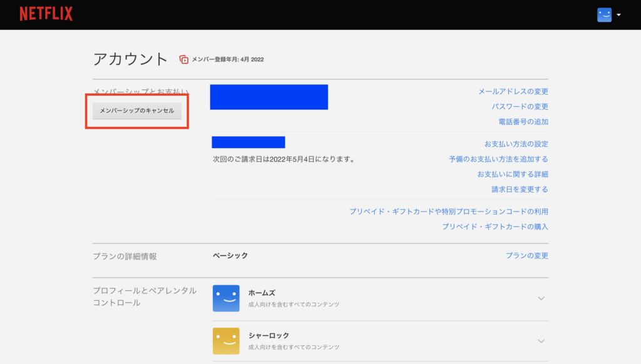The height and width of the screenshot is (364, 641).
Task: Click 電話番号の追加 link
Action: coord(523,122)
